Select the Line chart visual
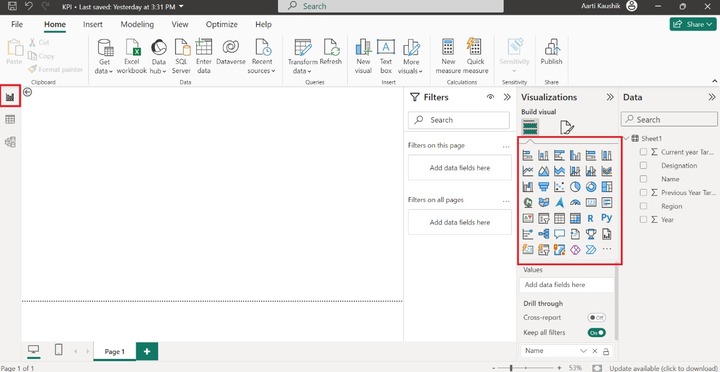This screenshot has height=372, width=720. point(528,171)
